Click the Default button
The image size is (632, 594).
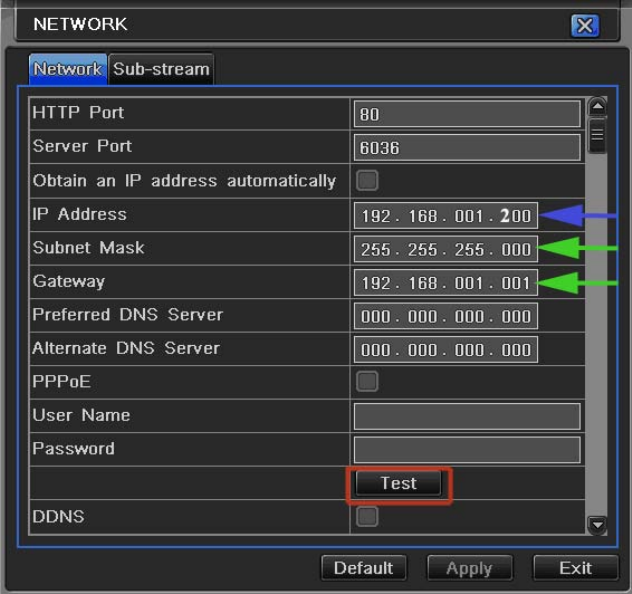(x=363, y=568)
